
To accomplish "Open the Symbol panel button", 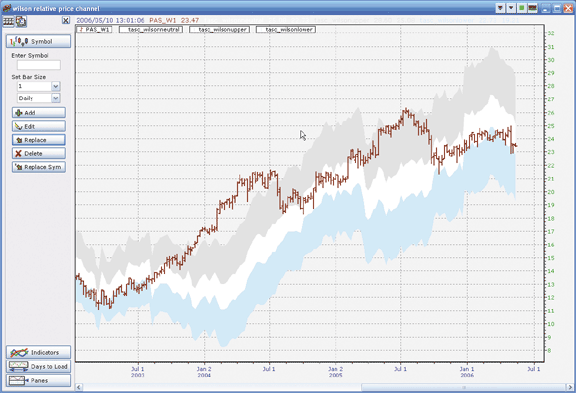I will tap(38, 41).
